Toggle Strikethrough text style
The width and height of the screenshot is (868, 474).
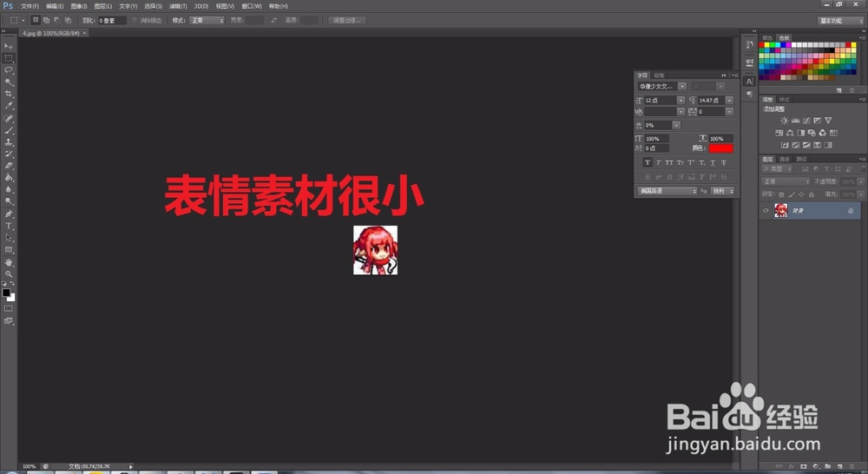pos(724,163)
